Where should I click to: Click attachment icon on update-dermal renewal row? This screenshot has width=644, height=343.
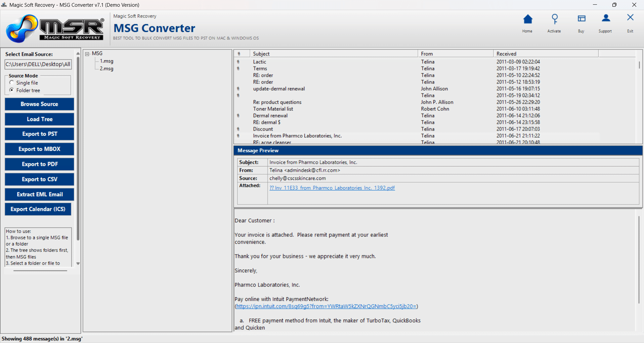pyautogui.click(x=238, y=89)
